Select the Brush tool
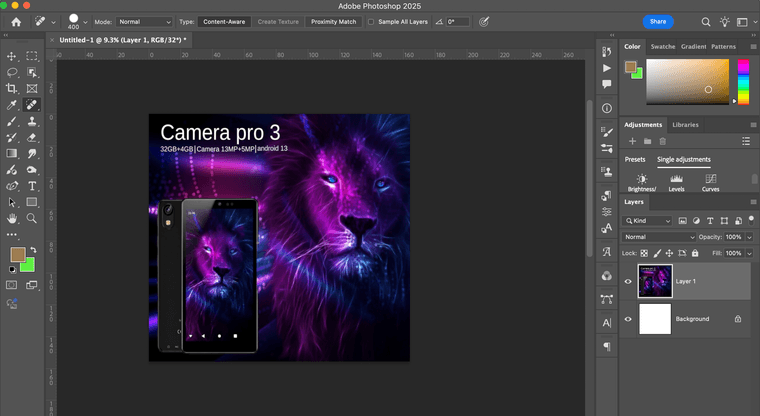 tap(11, 121)
